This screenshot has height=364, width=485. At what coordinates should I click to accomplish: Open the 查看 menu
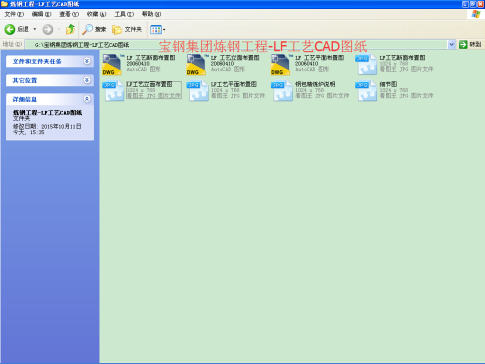(69, 14)
